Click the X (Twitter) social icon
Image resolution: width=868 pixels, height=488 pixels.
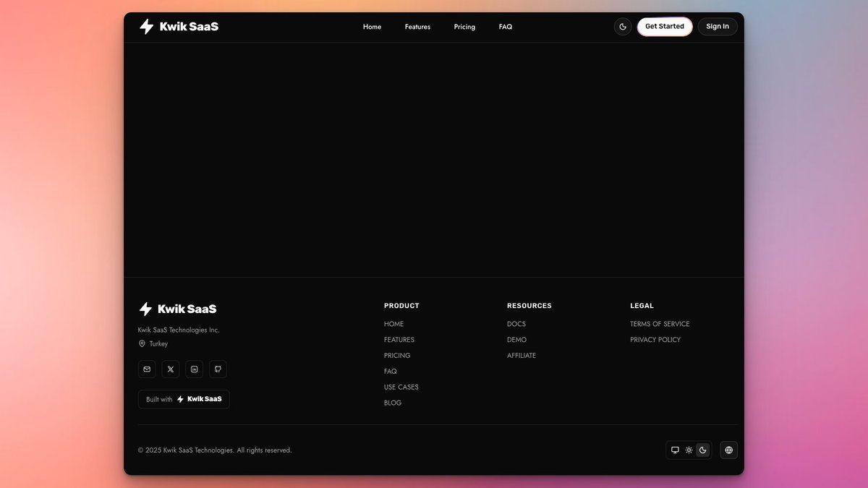(x=170, y=369)
